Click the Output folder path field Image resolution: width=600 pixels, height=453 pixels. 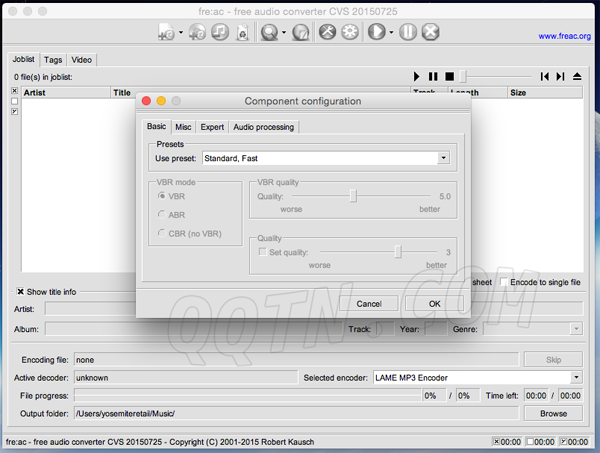click(295, 413)
